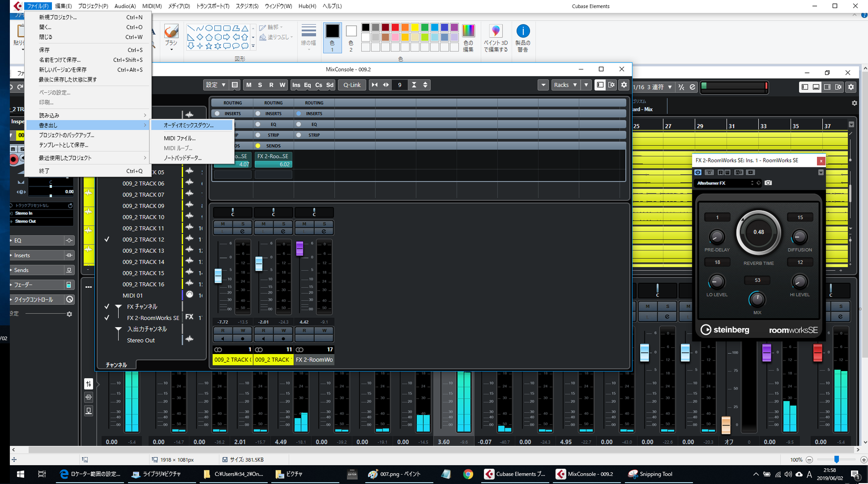The width and height of the screenshot is (868, 484).
Task: Open Paint 3D edit icon
Action: coord(495,38)
